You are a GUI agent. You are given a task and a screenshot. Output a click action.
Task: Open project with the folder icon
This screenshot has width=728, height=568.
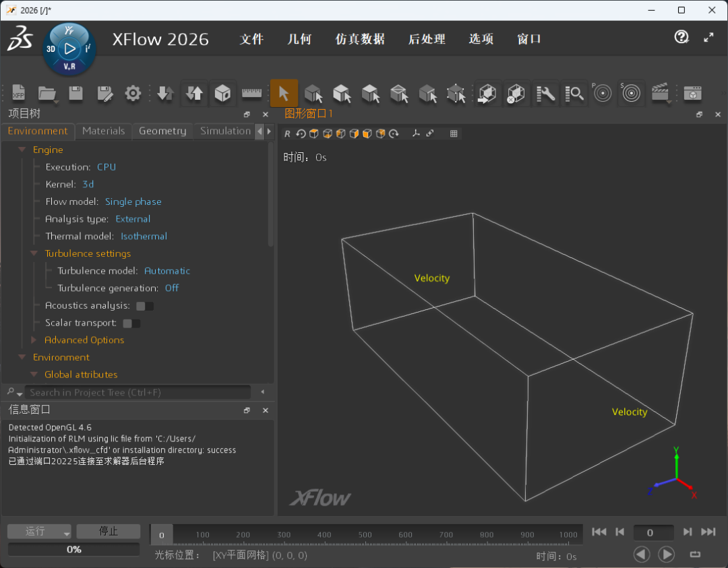(47, 94)
